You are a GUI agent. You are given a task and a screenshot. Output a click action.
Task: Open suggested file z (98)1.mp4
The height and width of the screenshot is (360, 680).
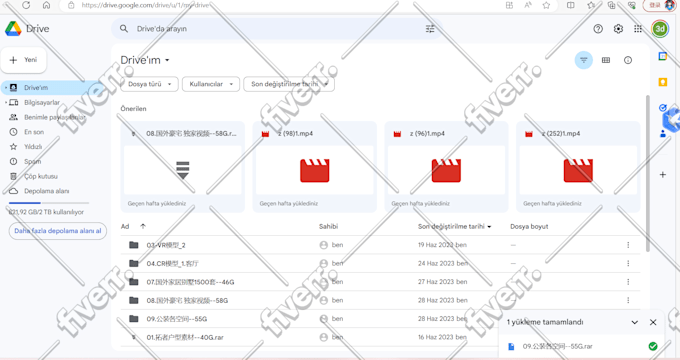point(314,167)
